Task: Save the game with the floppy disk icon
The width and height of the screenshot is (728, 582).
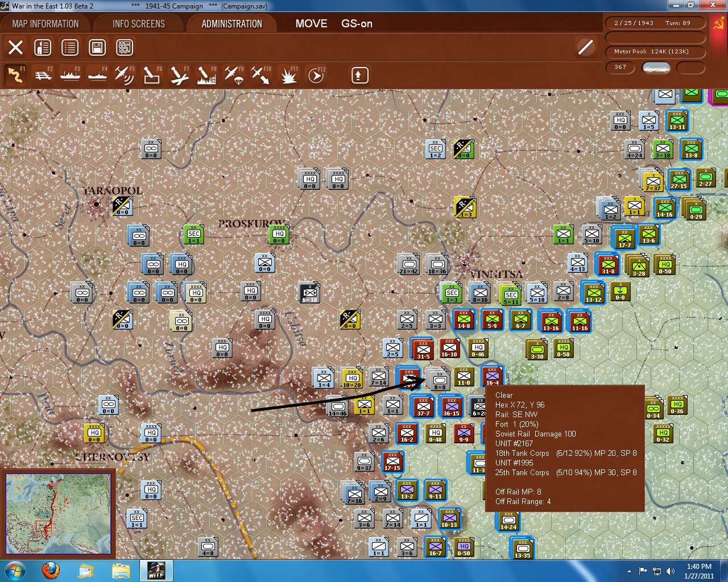Action: 97,47
